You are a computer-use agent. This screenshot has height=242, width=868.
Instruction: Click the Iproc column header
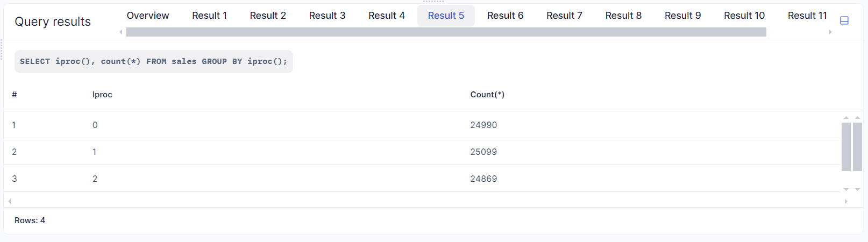(x=102, y=95)
